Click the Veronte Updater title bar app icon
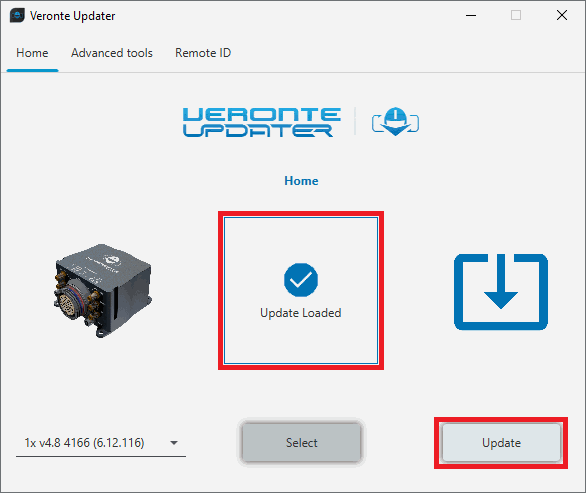The image size is (586, 493). point(17,16)
